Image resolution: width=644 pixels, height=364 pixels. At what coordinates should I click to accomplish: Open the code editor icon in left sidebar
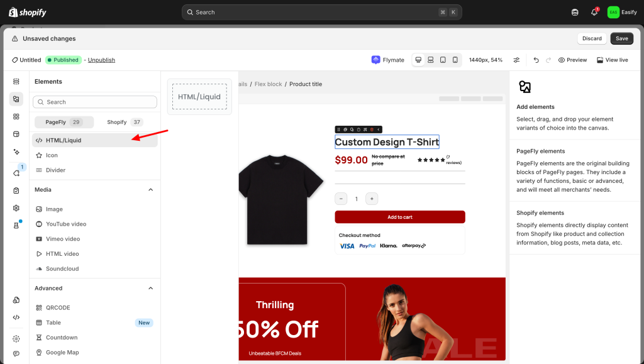point(16,317)
